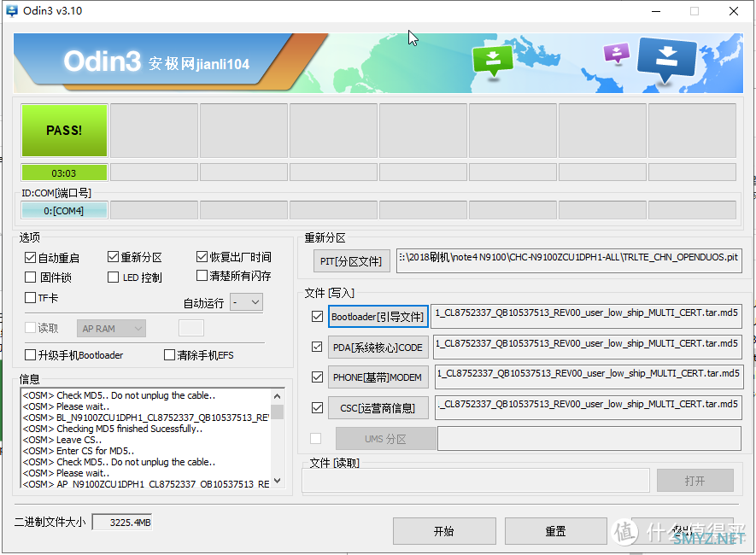756x555 pixels.
Task: Check 升级手机Bootloader option
Action: point(31,355)
